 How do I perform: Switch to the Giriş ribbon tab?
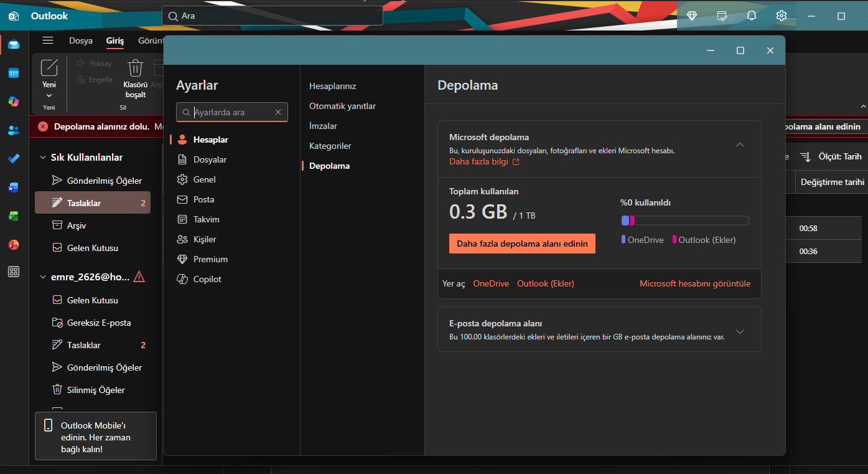click(115, 40)
